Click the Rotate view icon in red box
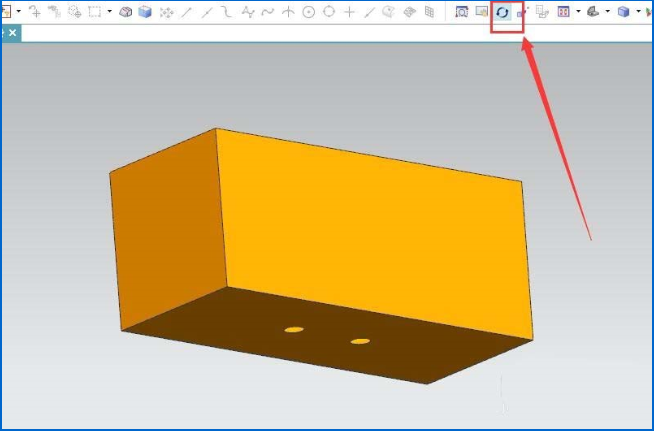Viewport: 654px width, 432px height. 502,12
